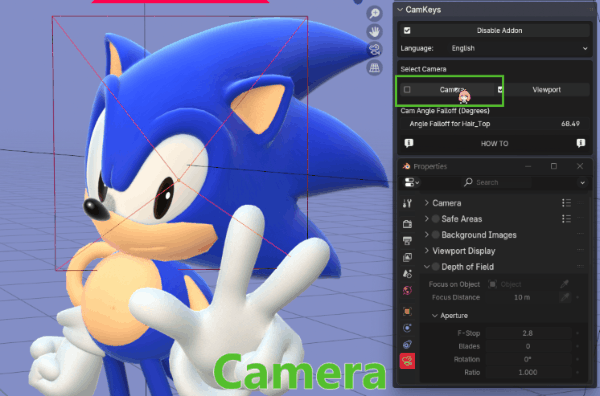Toggle the Viewport checkbox
Screen dimensions: 600x396
point(500,90)
